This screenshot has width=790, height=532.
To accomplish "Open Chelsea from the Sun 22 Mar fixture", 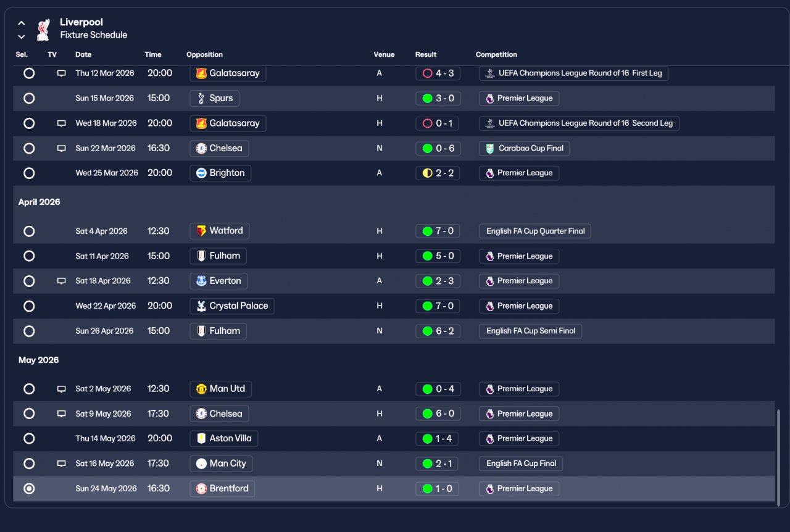I will 220,148.
